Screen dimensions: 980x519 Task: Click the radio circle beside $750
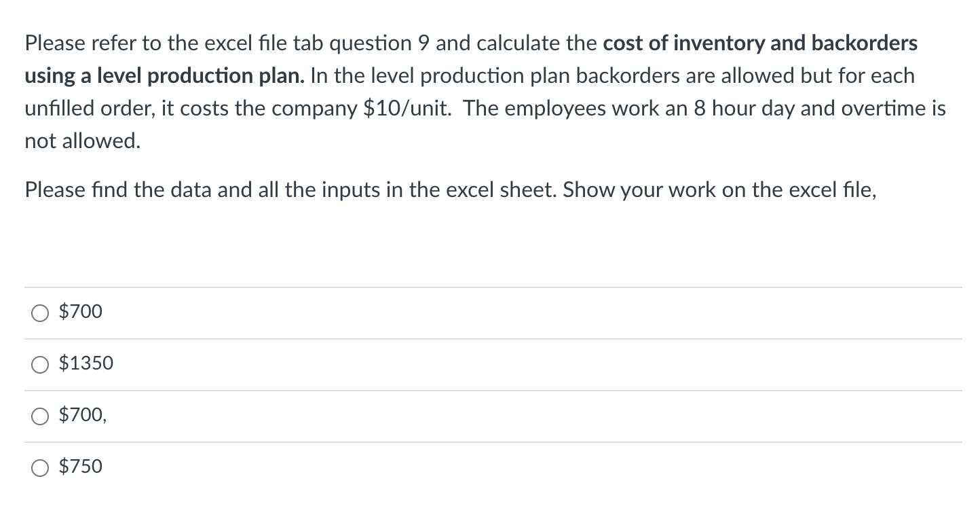[x=39, y=467]
